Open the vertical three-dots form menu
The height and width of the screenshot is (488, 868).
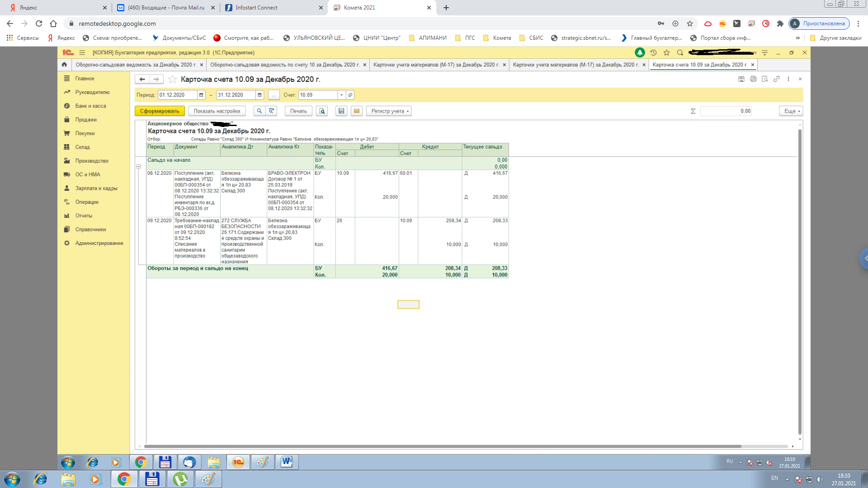click(x=788, y=79)
